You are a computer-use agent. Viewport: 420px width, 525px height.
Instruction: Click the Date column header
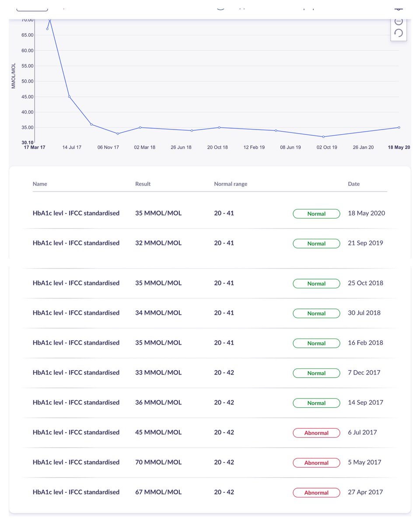(354, 184)
